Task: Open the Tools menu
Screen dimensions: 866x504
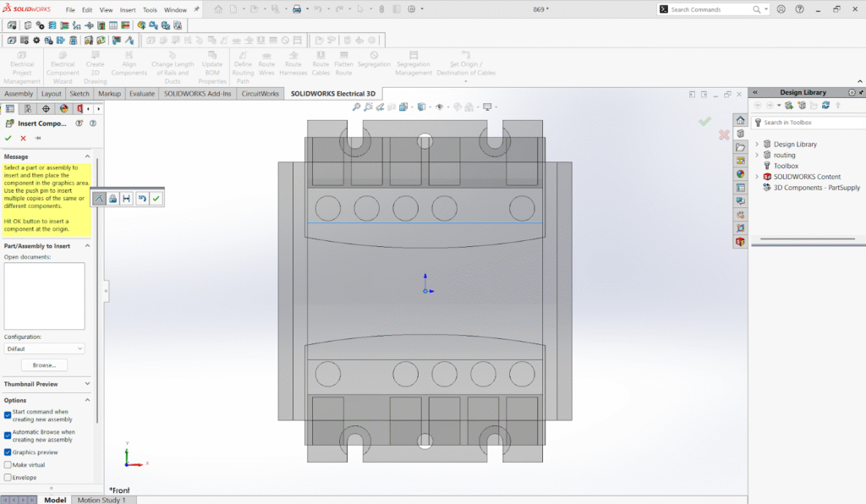Action: (150, 9)
